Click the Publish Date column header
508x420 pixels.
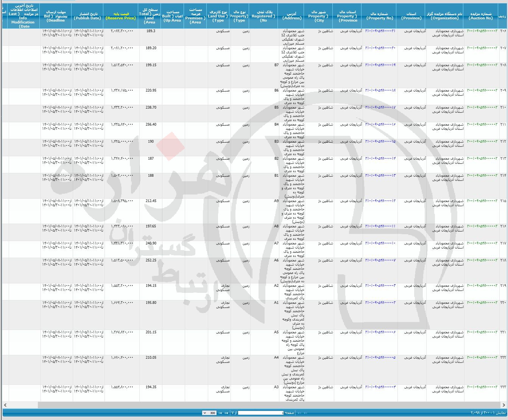point(88,16)
